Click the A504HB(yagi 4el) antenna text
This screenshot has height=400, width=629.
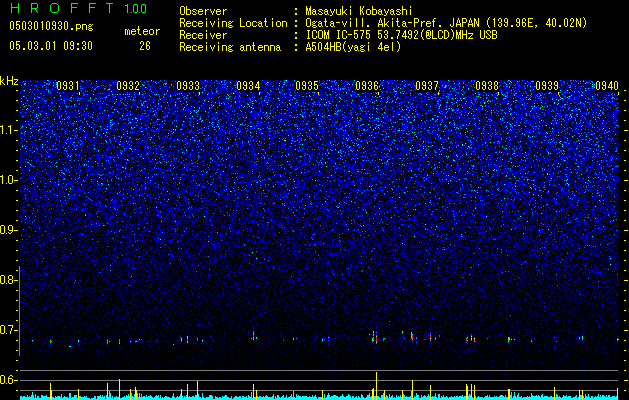click(353, 47)
